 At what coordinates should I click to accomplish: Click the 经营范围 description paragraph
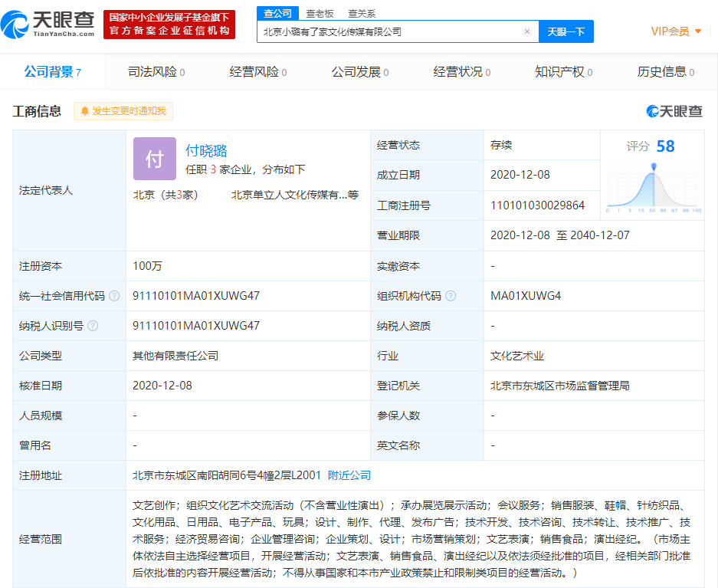click(x=411, y=539)
